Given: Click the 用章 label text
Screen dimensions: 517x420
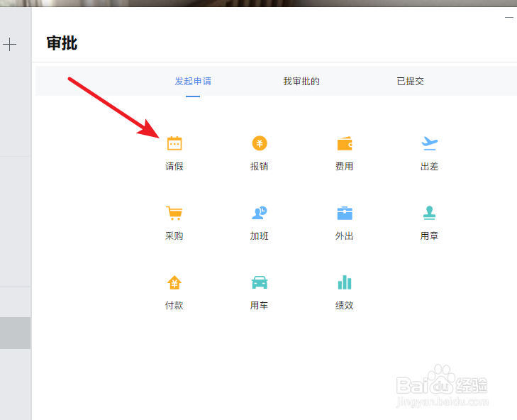Looking at the screenshot, I should tap(429, 236).
